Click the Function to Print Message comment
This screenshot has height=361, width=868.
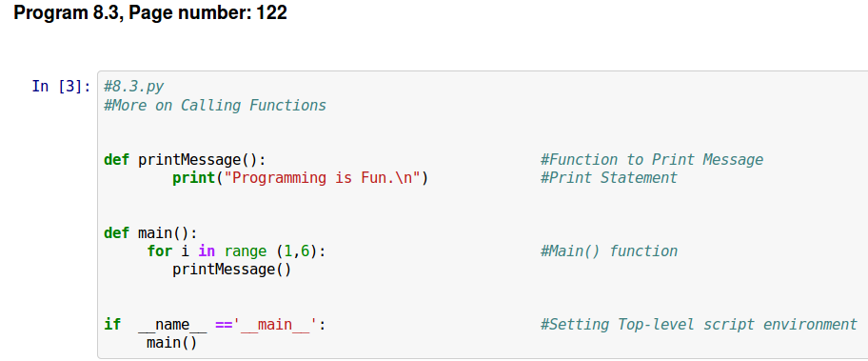pos(652,160)
